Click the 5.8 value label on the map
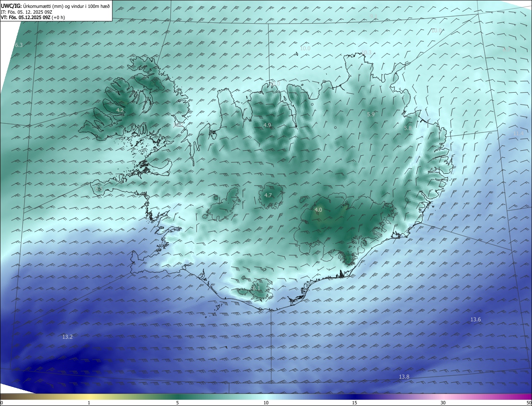The image size is (532, 406). pos(407,128)
